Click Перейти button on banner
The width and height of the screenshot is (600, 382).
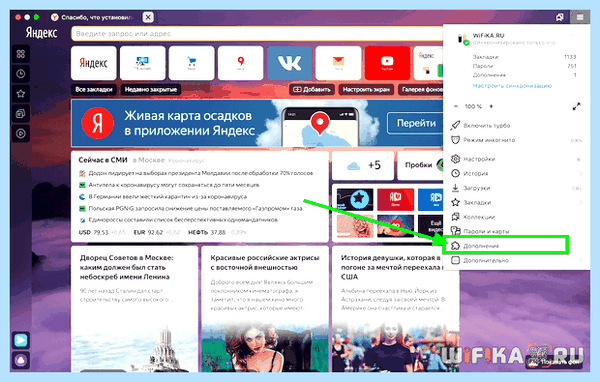pyautogui.click(x=416, y=123)
